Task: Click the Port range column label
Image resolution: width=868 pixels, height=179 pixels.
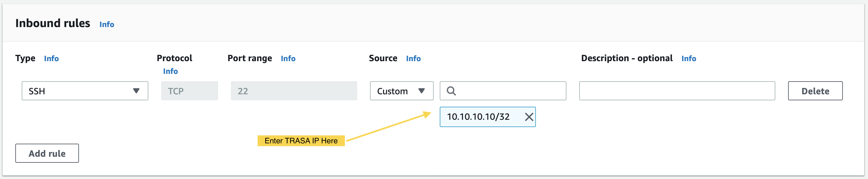Action: point(250,58)
